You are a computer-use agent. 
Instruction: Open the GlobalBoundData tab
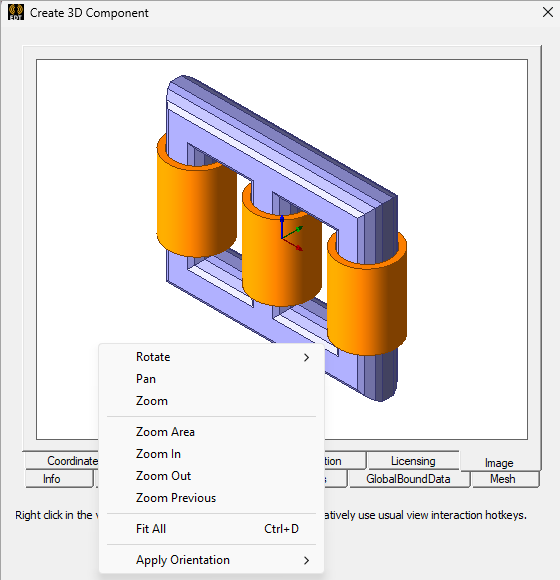408,479
